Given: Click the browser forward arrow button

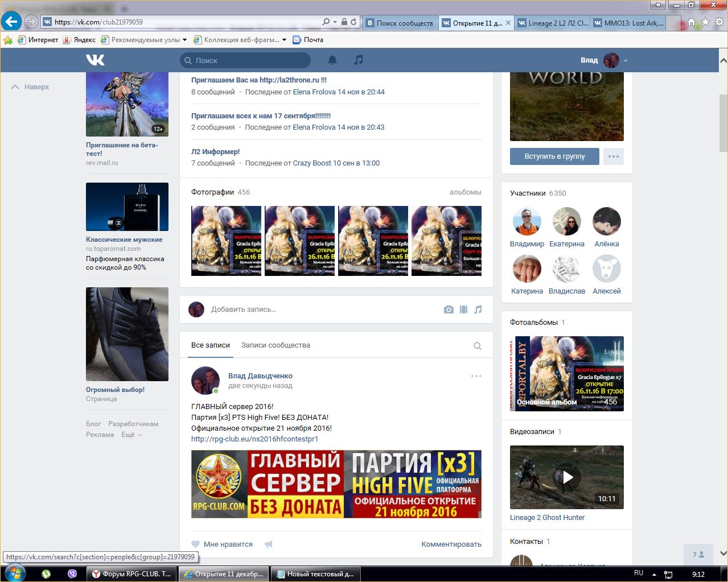Looking at the screenshot, I should (x=31, y=22).
